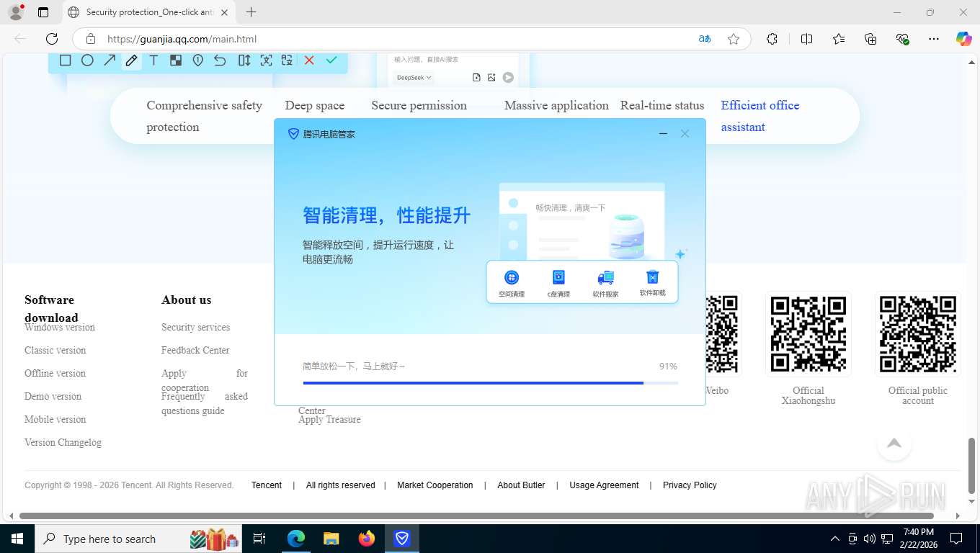Screen dimensions: 980x553
Task: Open the Version Changelog link
Action: pos(63,442)
